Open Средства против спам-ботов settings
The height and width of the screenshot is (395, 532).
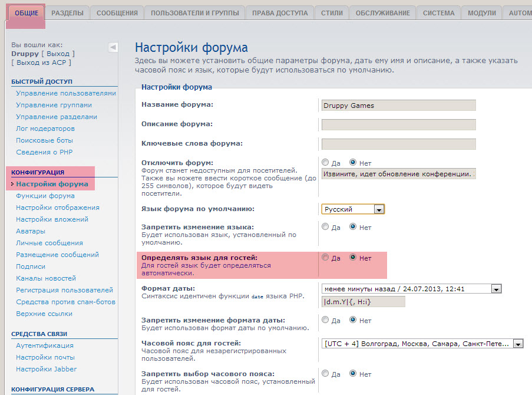click(x=65, y=302)
